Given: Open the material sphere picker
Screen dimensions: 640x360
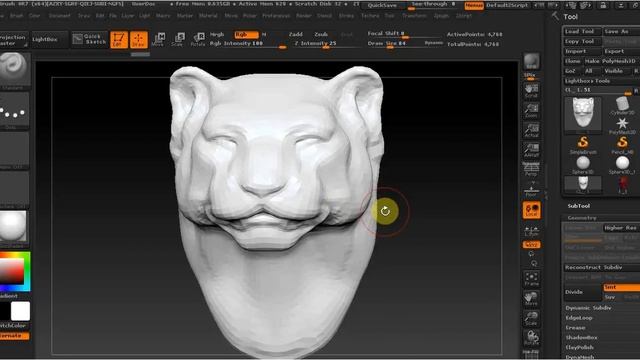Looking at the screenshot, I should pos(14,228).
